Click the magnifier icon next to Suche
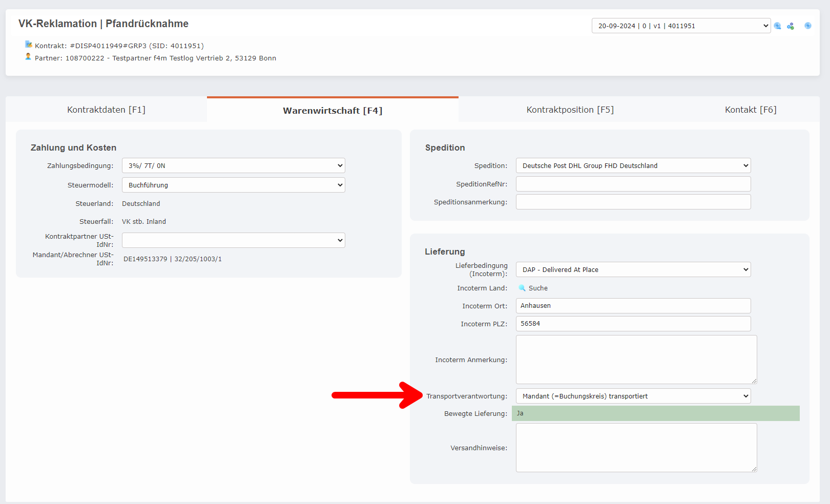The height and width of the screenshot is (504, 830). pos(522,288)
